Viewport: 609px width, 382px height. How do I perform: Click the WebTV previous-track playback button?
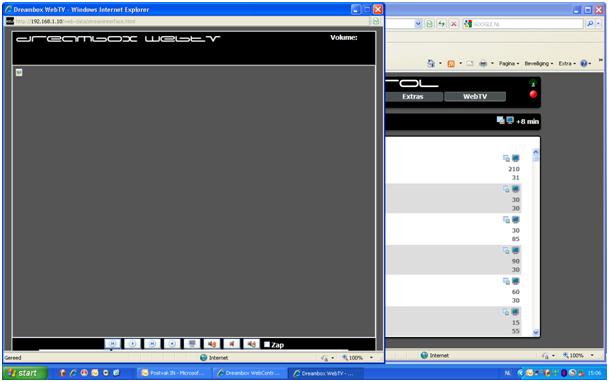pyautogui.click(x=112, y=344)
